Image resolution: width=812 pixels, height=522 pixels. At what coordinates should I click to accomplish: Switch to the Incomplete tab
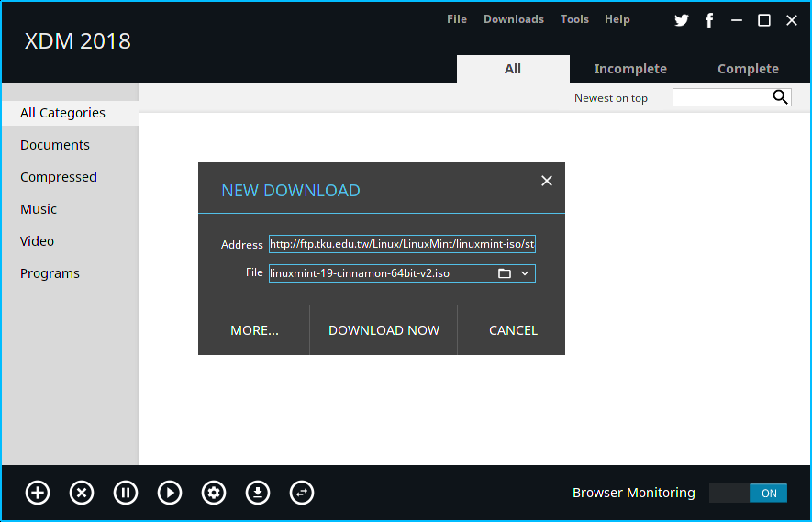click(x=630, y=69)
